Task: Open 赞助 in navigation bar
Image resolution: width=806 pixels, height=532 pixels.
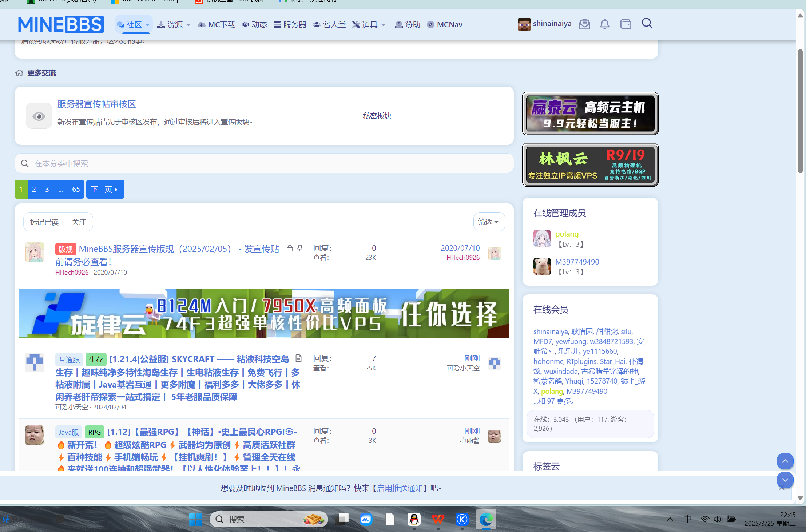Action: pyautogui.click(x=408, y=24)
